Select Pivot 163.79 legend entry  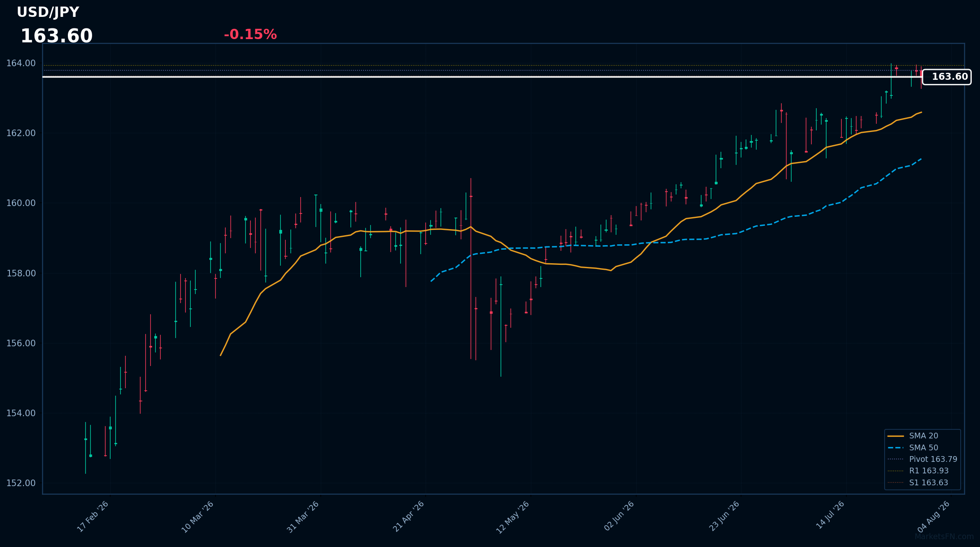(x=922, y=459)
